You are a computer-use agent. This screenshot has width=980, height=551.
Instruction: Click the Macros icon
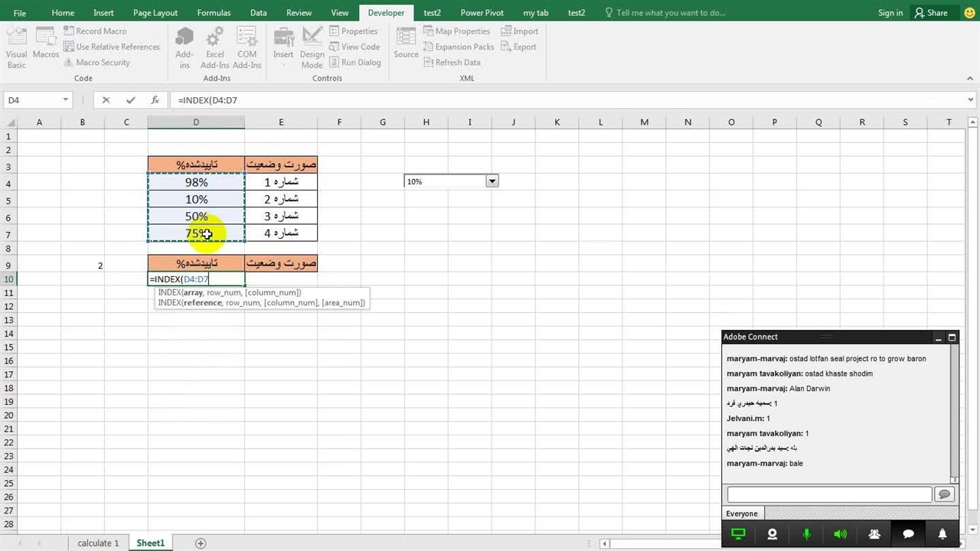[46, 47]
